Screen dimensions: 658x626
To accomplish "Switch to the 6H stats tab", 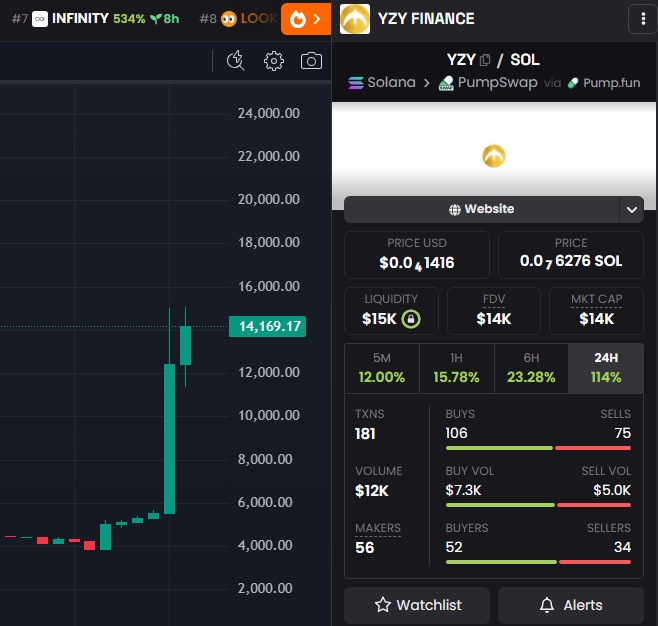I will pyautogui.click(x=530, y=368).
